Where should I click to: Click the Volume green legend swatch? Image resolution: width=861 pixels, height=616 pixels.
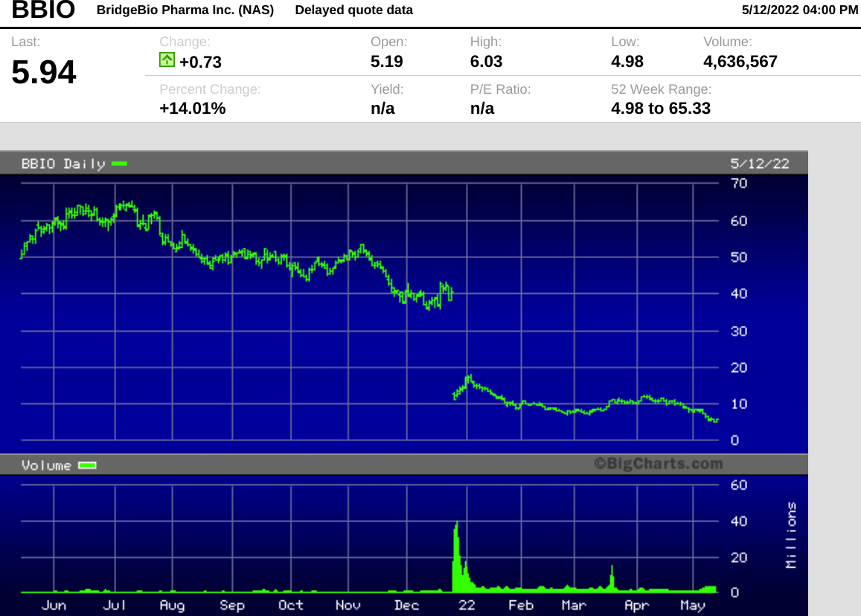[x=87, y=465]
